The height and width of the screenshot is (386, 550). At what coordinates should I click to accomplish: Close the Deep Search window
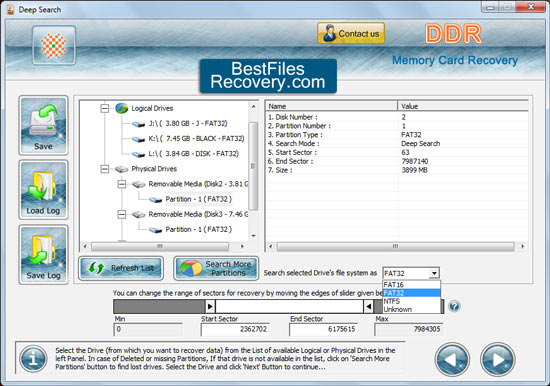click(x=531, y=7)
